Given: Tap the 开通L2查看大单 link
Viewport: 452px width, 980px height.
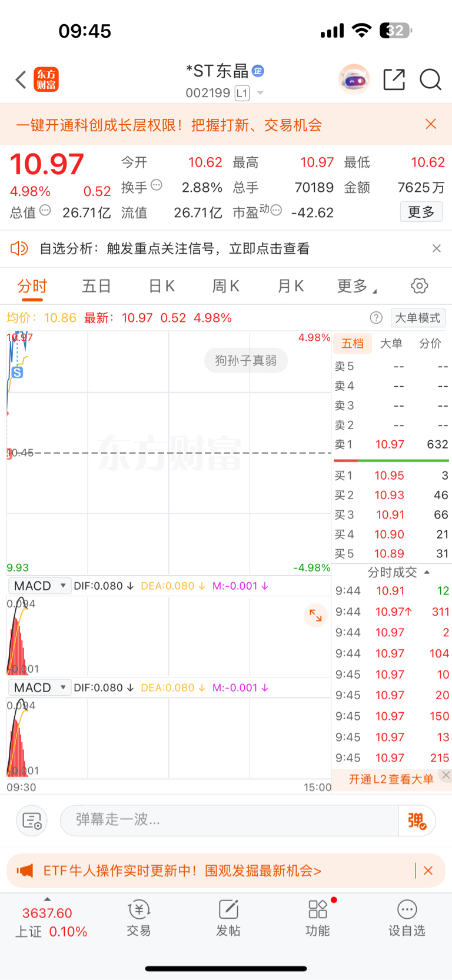Looking at the screenshot, I should click(x=391, y=779).
